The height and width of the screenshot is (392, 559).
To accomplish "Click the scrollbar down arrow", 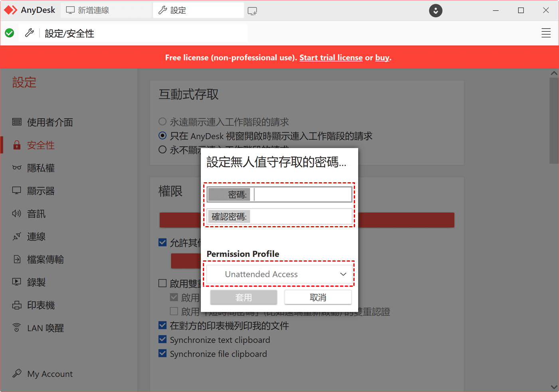I will point(554,387).
